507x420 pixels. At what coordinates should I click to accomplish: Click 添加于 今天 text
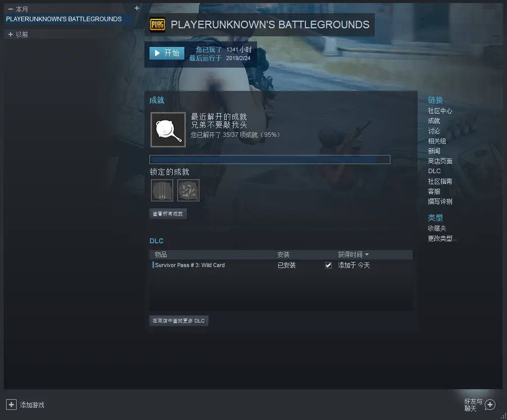point(353,265)
